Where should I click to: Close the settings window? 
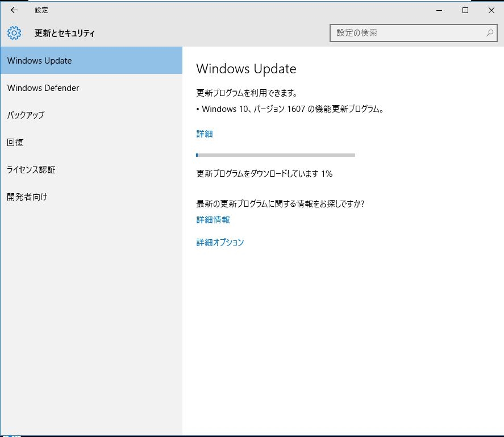(x=491, y=10)
